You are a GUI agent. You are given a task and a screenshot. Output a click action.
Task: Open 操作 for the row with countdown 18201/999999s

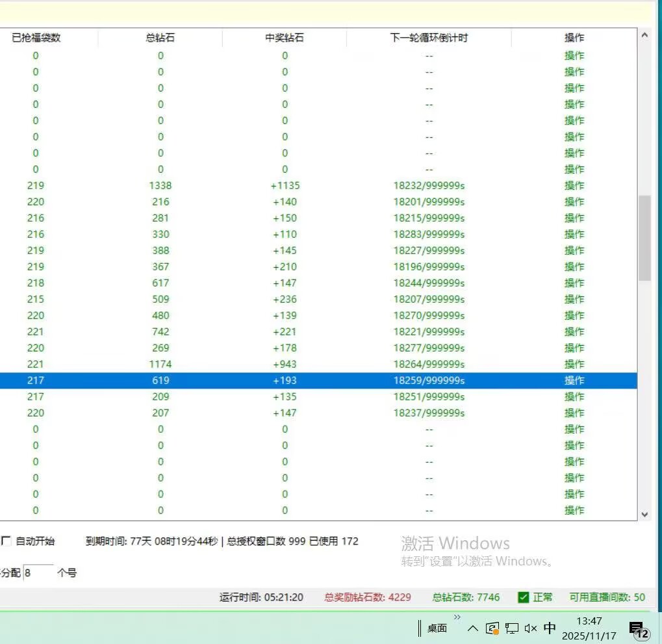tap(574, 202)
